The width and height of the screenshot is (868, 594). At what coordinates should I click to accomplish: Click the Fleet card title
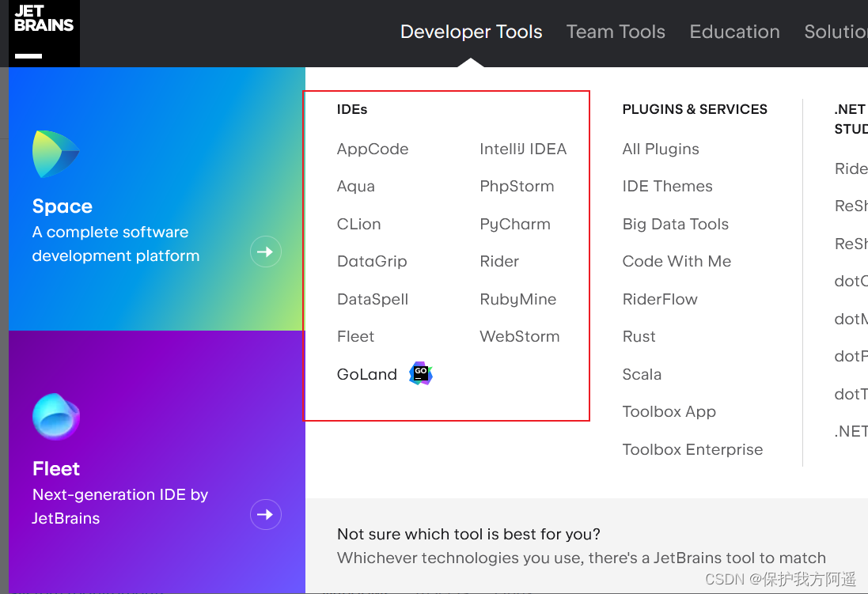(x=56, y=469)
